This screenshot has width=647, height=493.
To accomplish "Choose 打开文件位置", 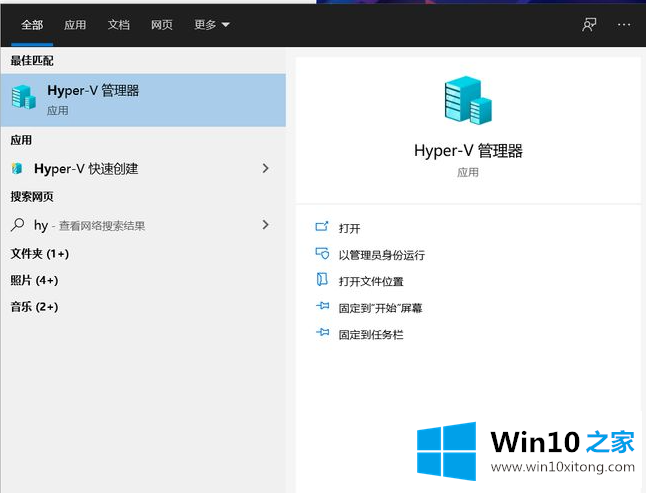I will [371, 281].
